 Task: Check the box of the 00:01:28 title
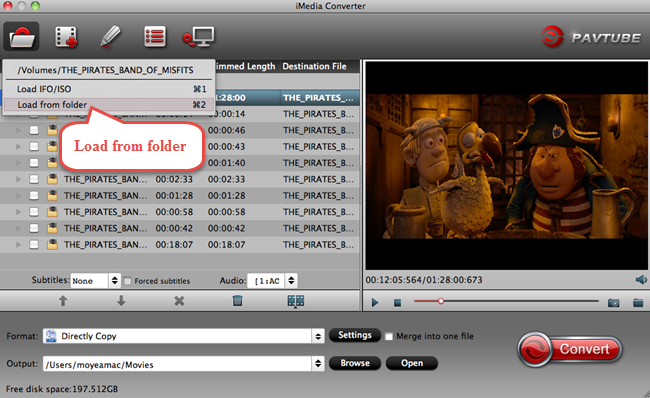[x=34, y=196]
